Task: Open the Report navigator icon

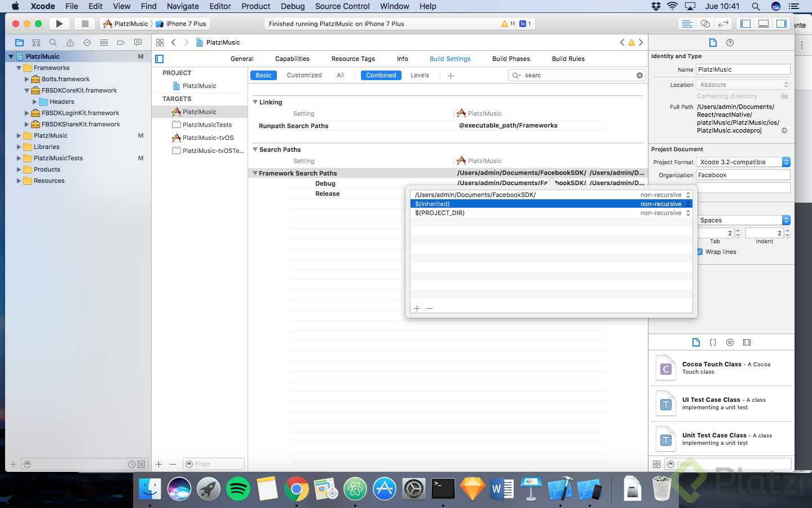Action: [138, 42]
